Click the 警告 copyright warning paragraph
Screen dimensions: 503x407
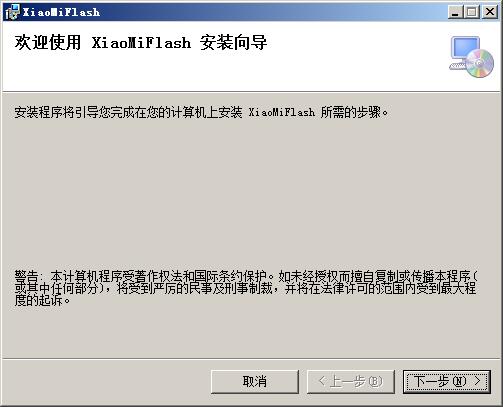246,288
